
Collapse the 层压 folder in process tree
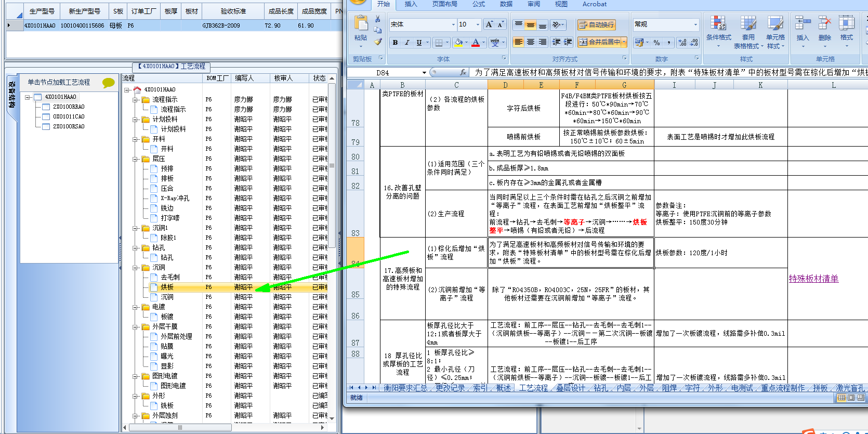click(136, 159)
